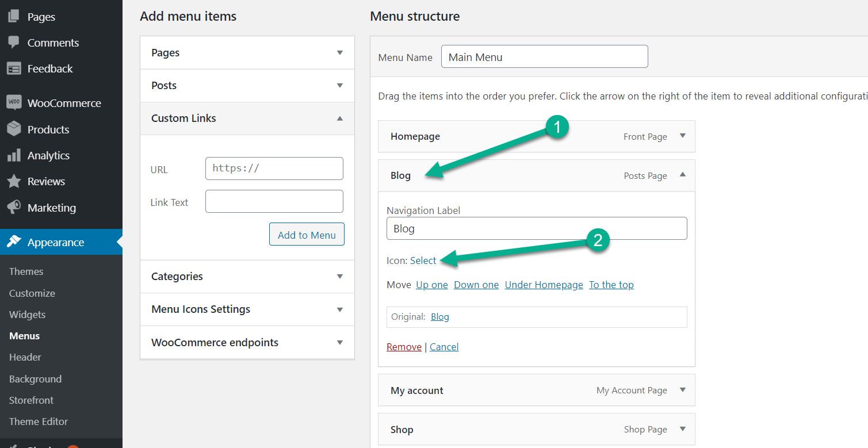This screenshot has height=448, width=868.
Task: Focus the Menu Name text box
Action: pos(544,57)
